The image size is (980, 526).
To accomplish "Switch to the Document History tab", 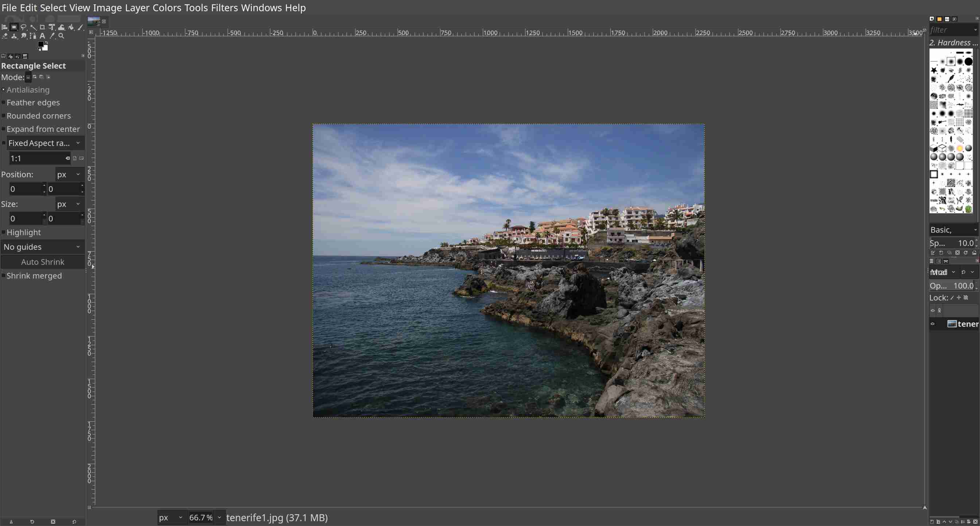I will click(954, 19).
